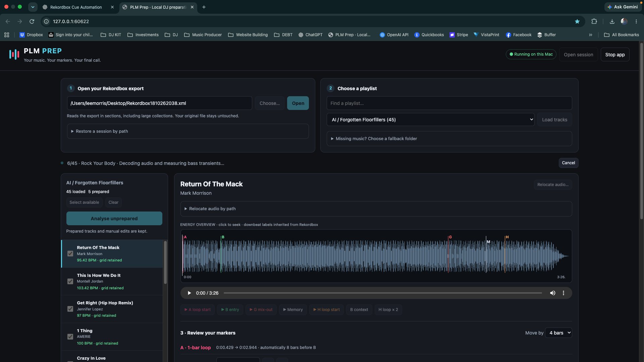Open the apps grid icon in bookmarks bar
The height and width of the screenshot is (362, 644).
coord(7,35)
